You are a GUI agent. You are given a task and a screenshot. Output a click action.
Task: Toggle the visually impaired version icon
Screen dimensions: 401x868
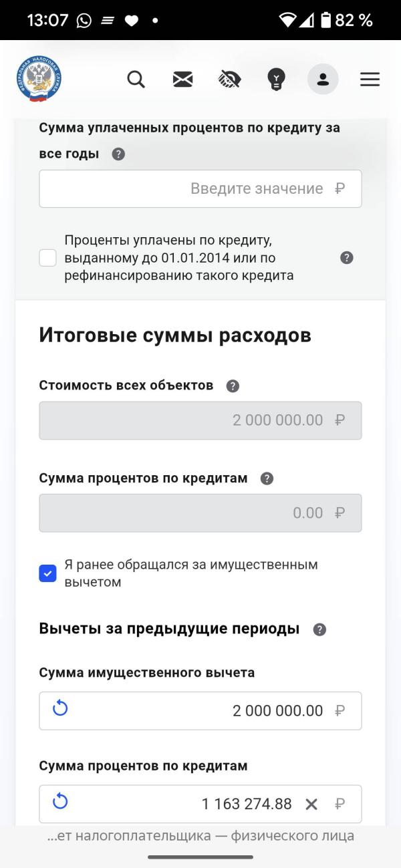(x=229, y=80)
